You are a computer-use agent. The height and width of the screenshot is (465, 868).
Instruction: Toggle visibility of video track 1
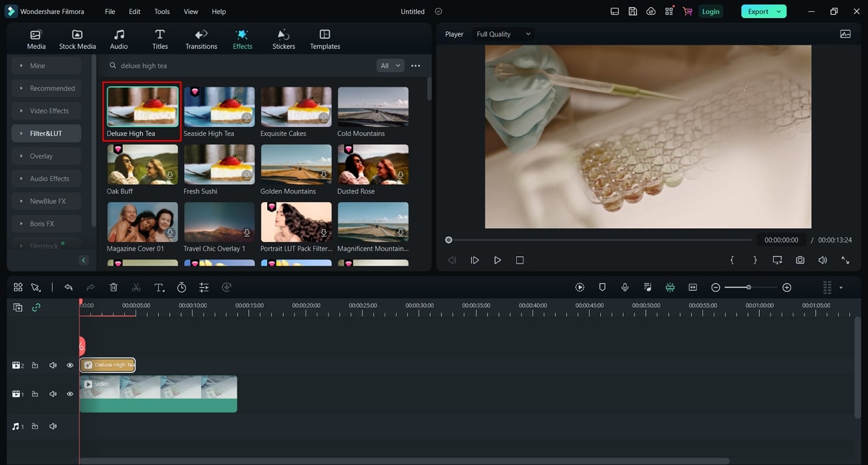70,394
